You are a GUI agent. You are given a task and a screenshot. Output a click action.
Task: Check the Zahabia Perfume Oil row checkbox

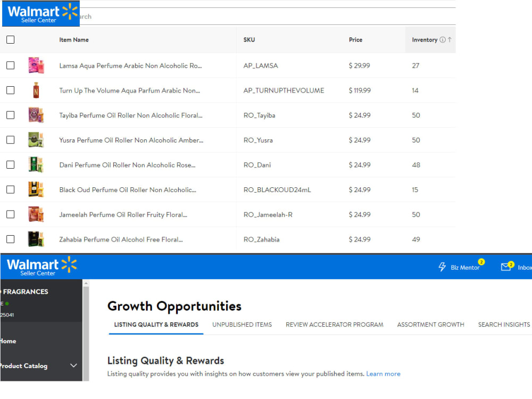pos(11,239)
